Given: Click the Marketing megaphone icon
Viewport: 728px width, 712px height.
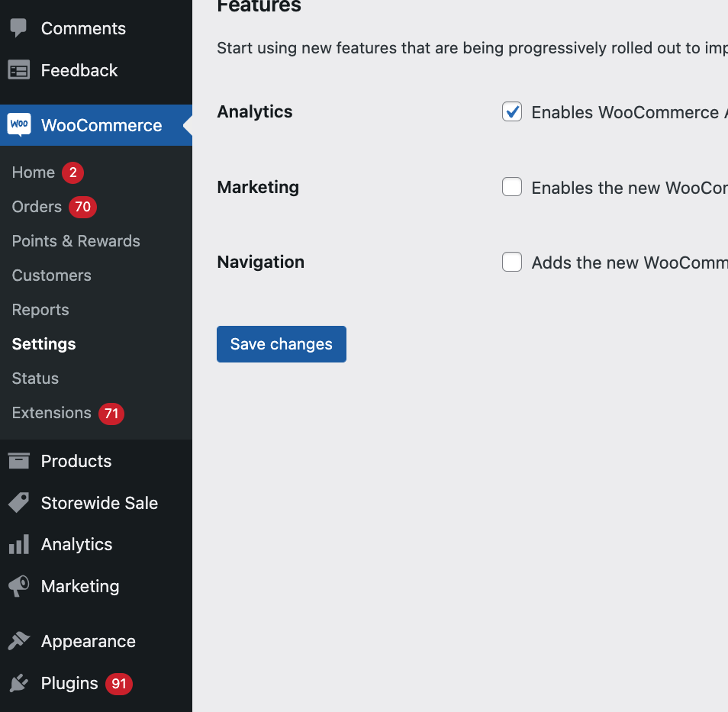Looking at the screenshot, I should tap(18, 586).
